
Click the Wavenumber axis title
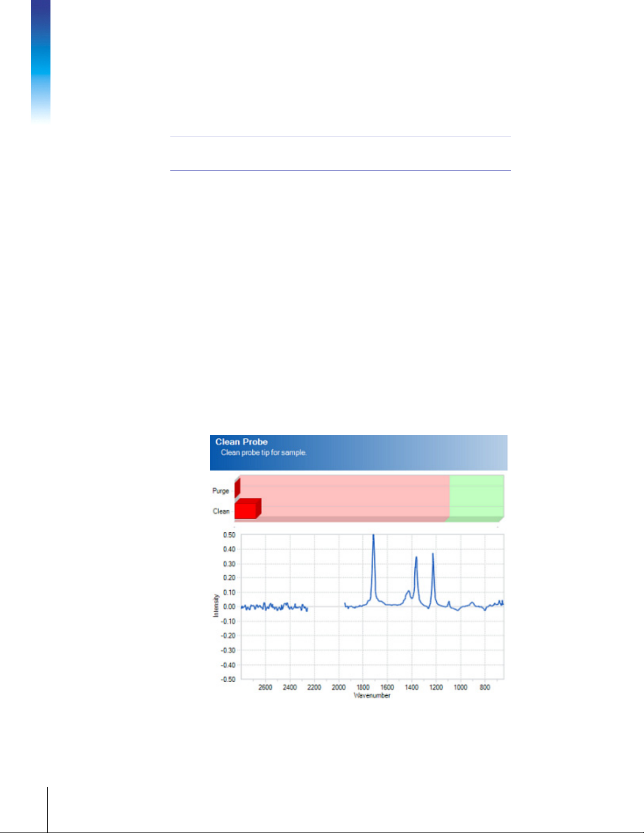click(x=372, y=696)
